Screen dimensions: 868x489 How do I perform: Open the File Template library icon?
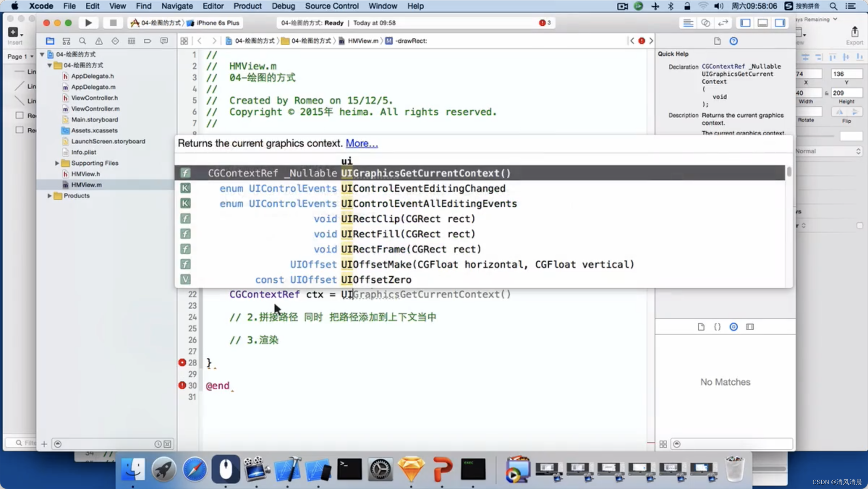click(x=701, y=327)
